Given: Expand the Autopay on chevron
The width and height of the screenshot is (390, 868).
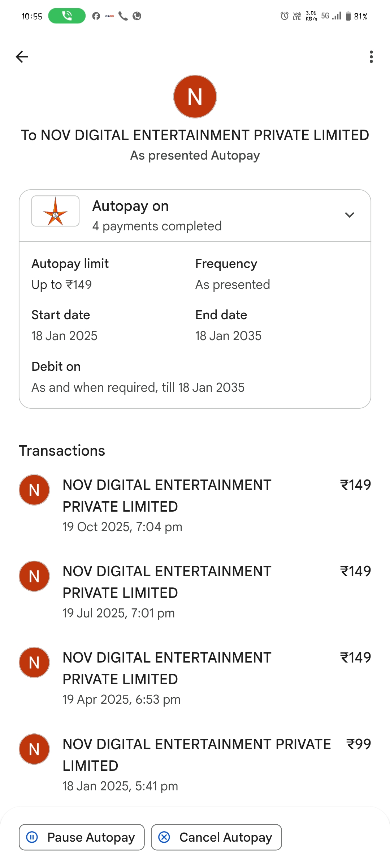Looking at the screenshot, I should click(x=349, y=215).
